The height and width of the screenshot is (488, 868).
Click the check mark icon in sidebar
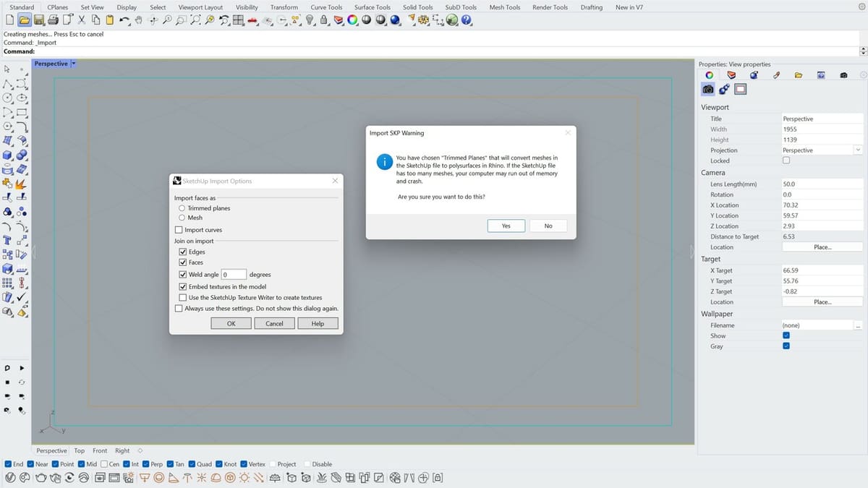point(22,296)
